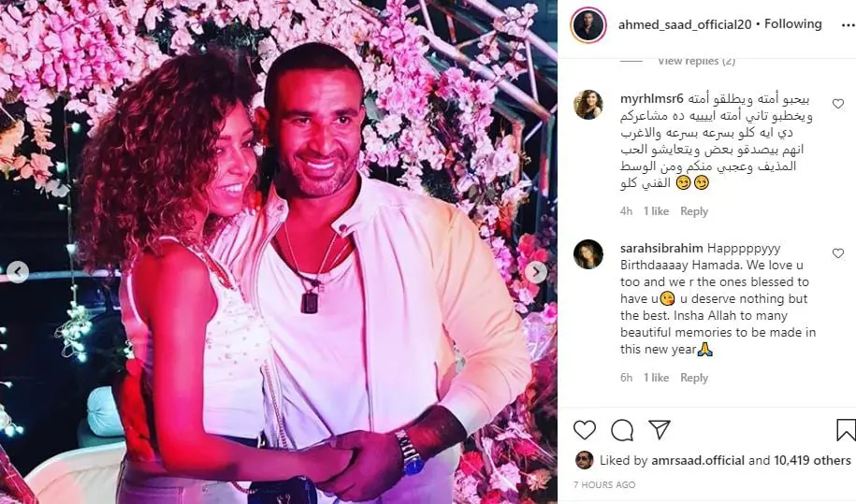Like the post with heart icon
The image size is (856, 504).
(584, 430)
